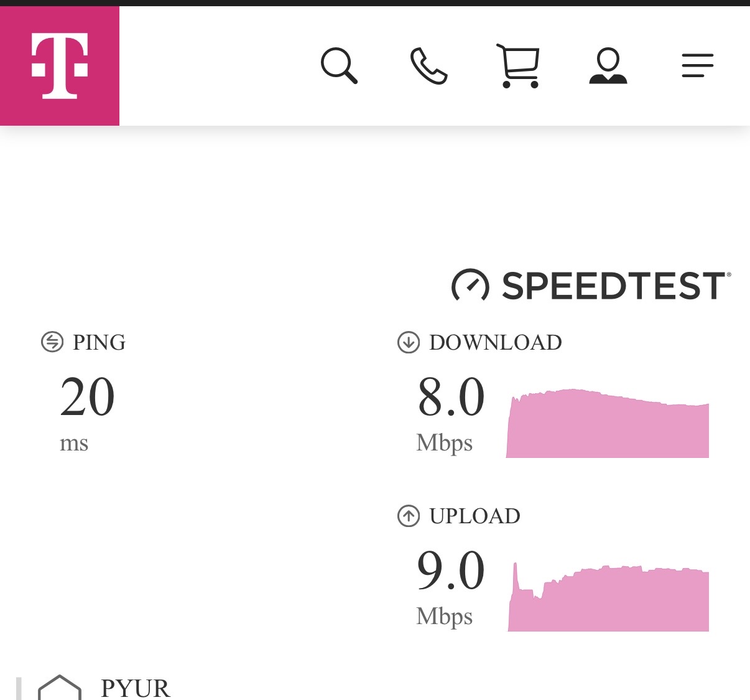This screenshot has height=700, width=750.
Task: Click the download arrow icon
Action: coord(409,342)
